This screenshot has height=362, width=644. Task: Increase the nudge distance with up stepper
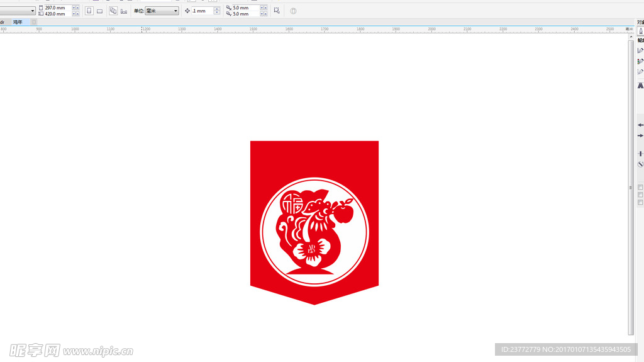point(217,9)
